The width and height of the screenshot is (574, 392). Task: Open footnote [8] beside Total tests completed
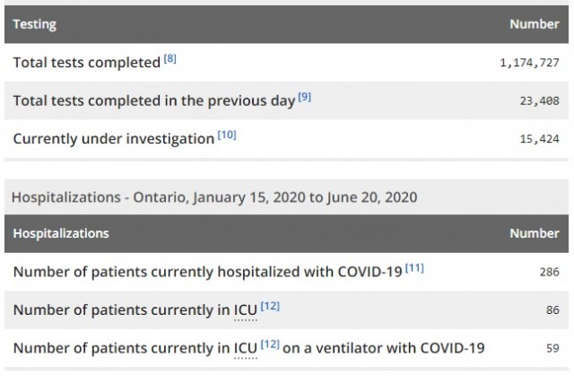(170, 58)
